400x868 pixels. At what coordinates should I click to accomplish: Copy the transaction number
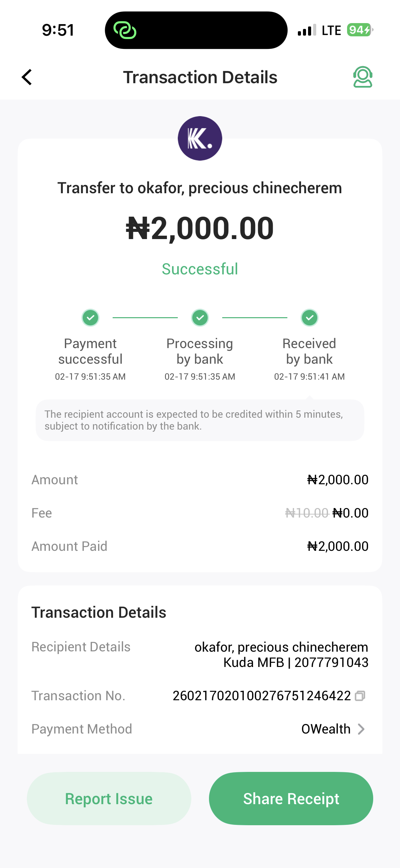pos(360,696)
